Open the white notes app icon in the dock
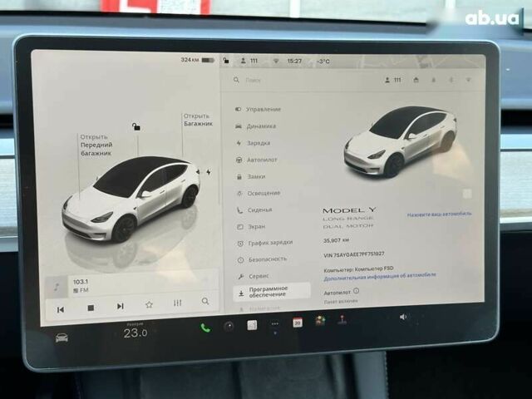This screenshot has height=399, width=532. [x=252, y=325]
